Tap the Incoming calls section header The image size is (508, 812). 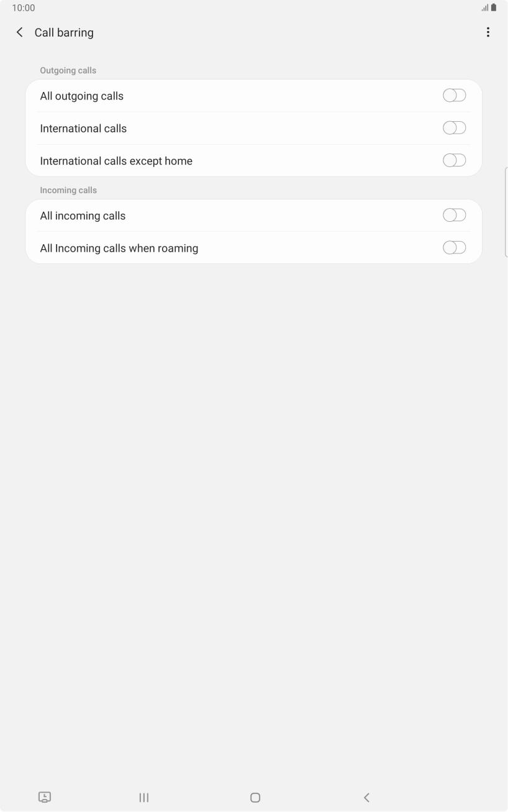(68, 190)
